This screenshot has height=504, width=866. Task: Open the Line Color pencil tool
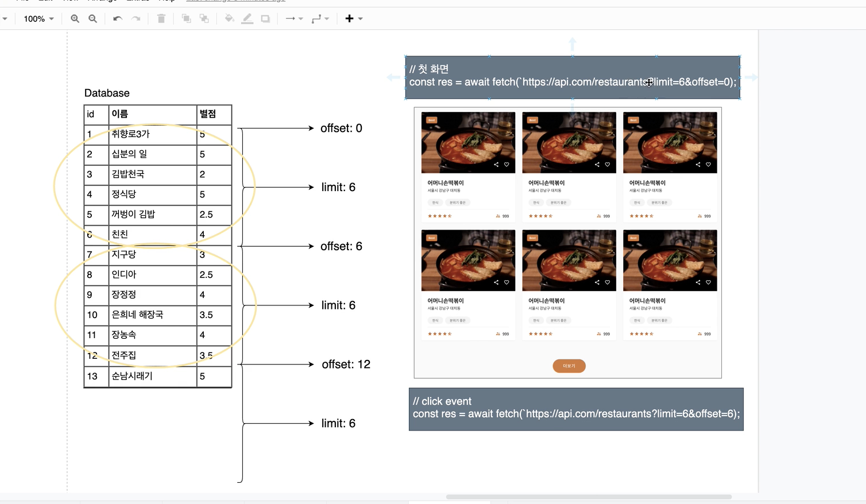coord(248,19)
